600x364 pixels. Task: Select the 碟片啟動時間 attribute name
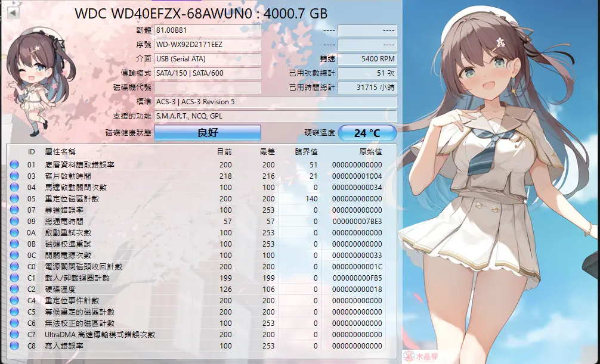point(68,176)
